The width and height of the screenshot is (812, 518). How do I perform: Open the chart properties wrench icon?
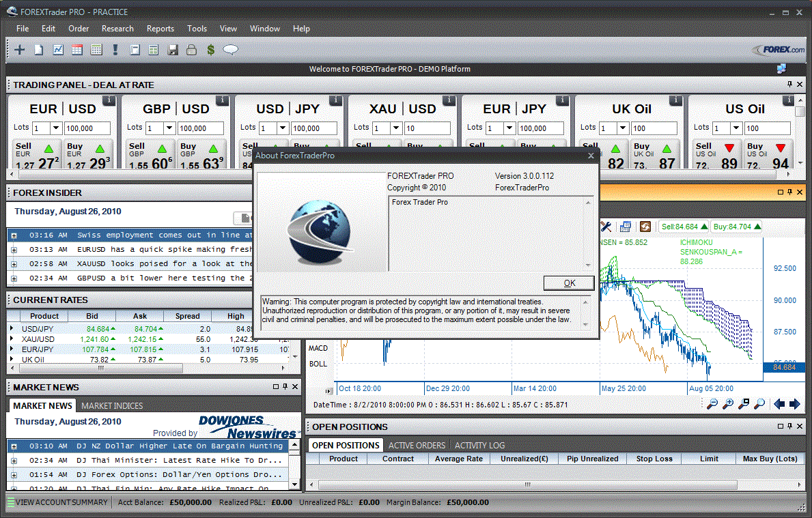pos(606,226)
